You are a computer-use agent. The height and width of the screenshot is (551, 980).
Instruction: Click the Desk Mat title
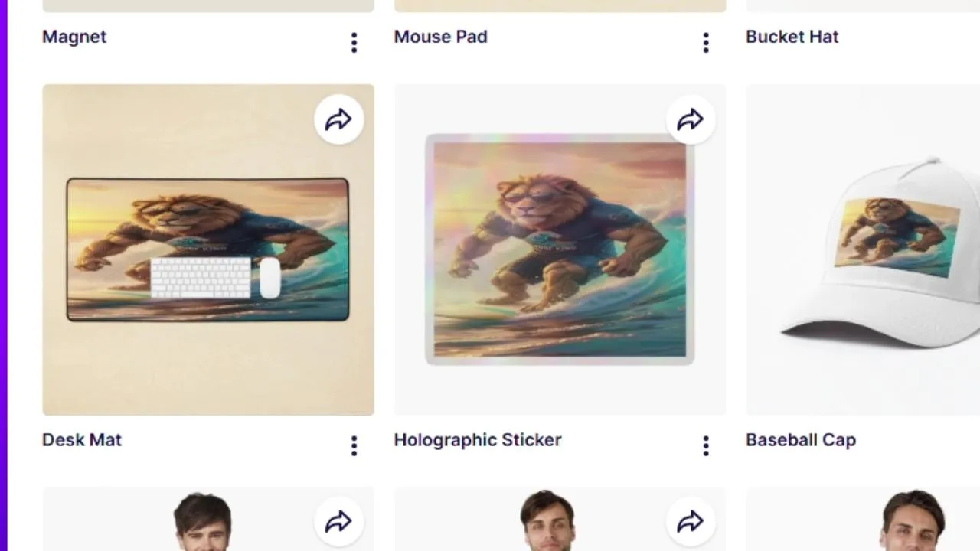(82, 440)
